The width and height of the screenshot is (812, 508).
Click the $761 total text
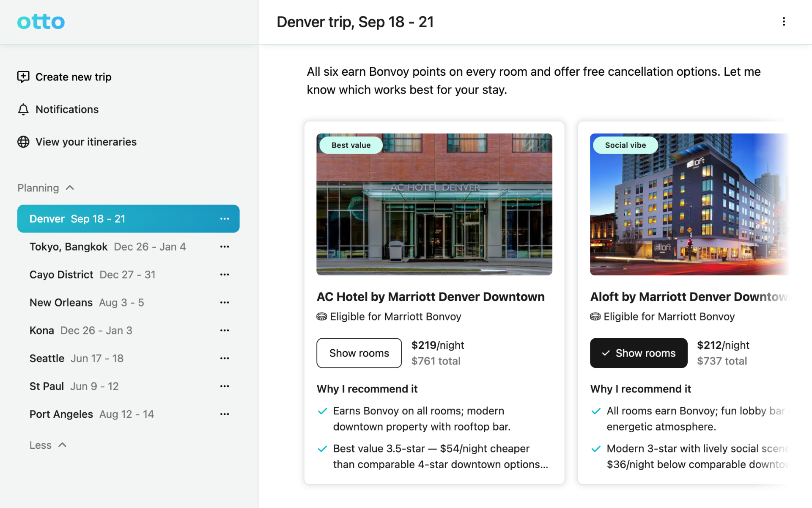point(436,361)
